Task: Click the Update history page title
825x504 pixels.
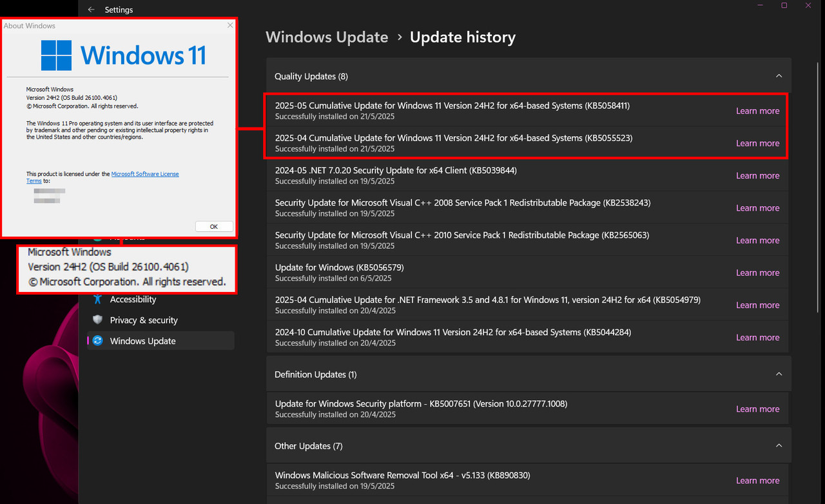Action: [x=463, y=37]
